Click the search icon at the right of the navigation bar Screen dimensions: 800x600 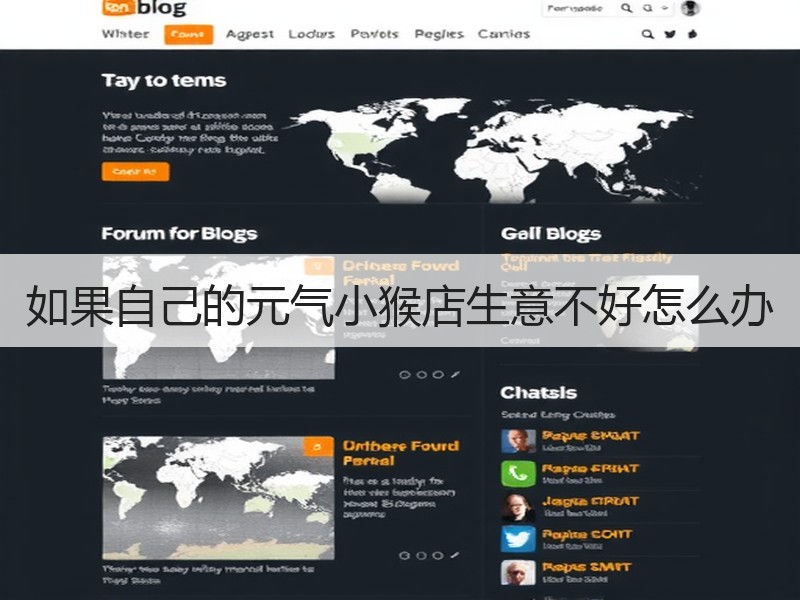pos(647,34)
